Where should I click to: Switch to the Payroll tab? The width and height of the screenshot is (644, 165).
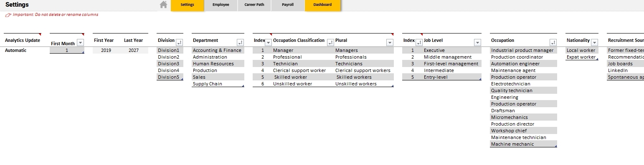coord(288,5)
